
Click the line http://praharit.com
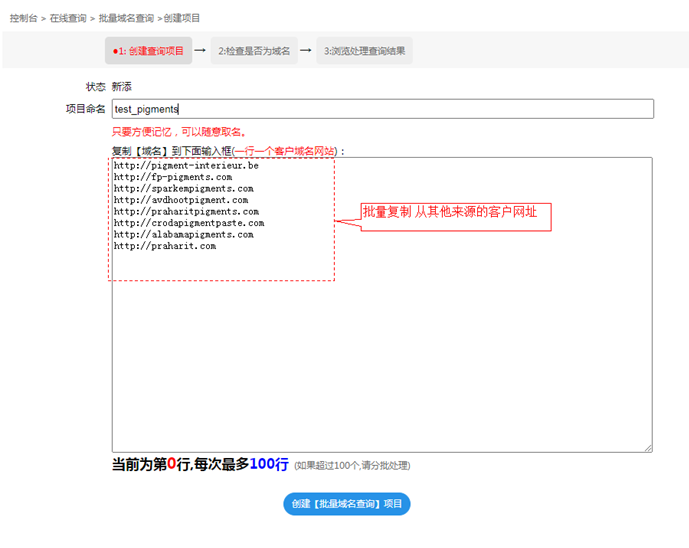pos(165,246)
